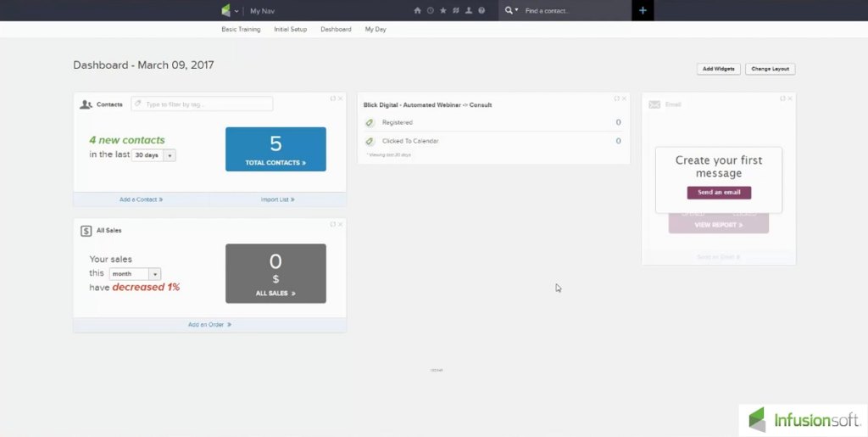Open the 30 days period dropdown
Screen dimensions: 868x437
point(154,155)
